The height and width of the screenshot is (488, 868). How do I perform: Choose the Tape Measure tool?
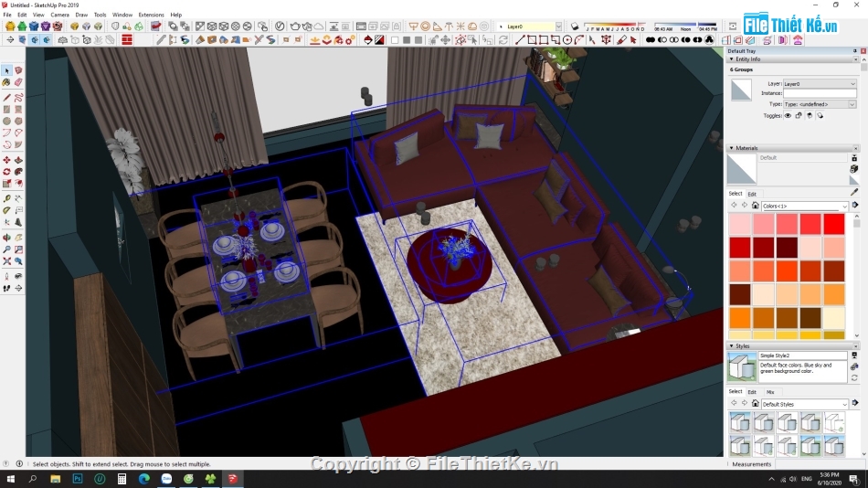6,198
